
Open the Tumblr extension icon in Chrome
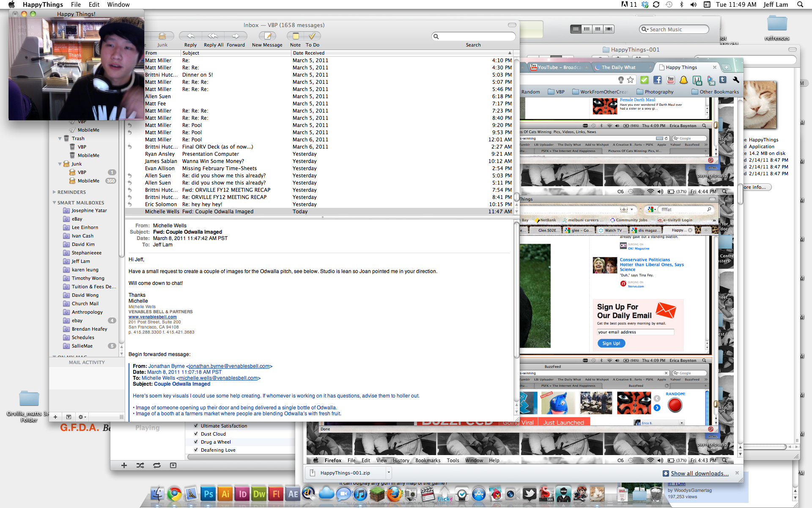(x=723, y=80)
